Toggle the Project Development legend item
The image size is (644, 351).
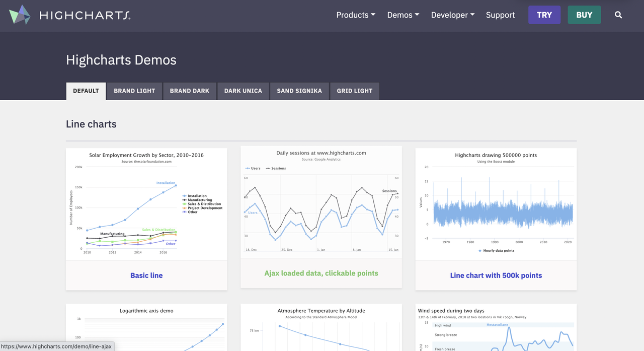202,208
